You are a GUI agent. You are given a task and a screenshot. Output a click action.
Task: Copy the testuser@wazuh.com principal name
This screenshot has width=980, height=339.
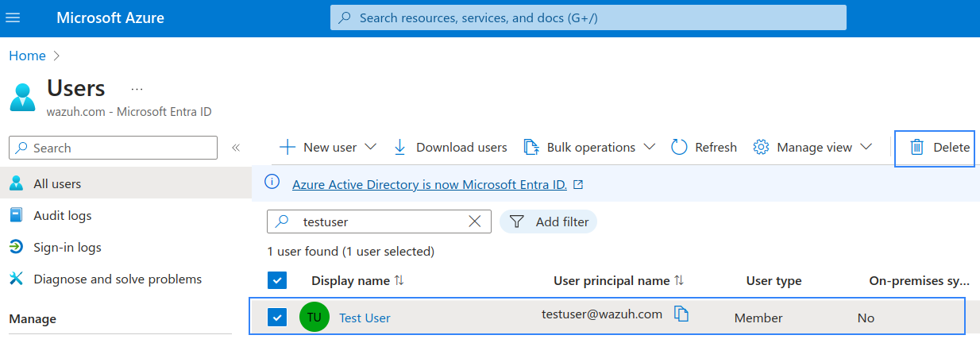[681, 314]
